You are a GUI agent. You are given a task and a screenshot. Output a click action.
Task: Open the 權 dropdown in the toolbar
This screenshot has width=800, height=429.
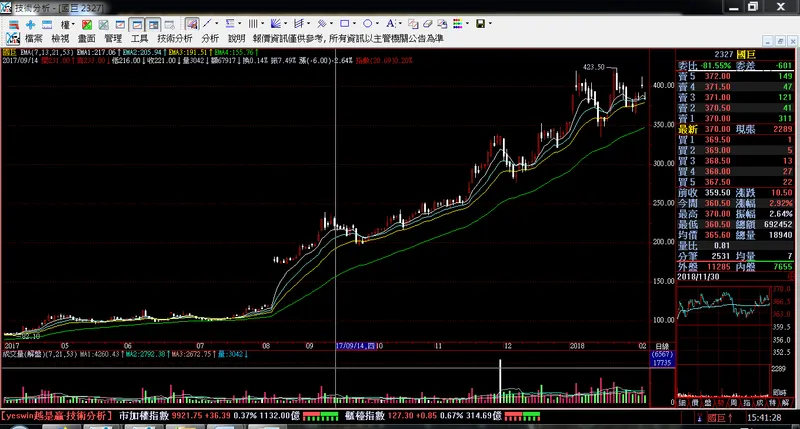68,24
